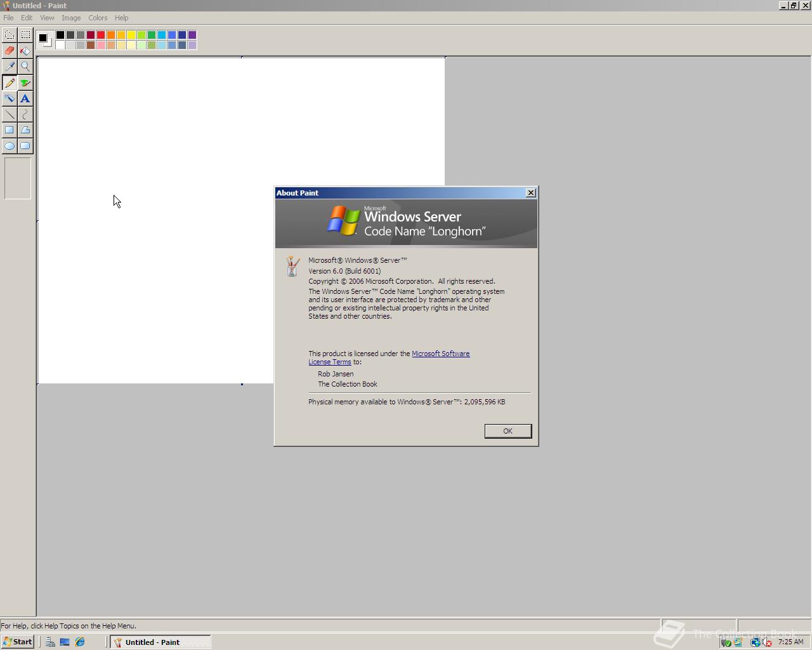Open the Edit menu
The image size is (812, 650).
tap(27, 18)
